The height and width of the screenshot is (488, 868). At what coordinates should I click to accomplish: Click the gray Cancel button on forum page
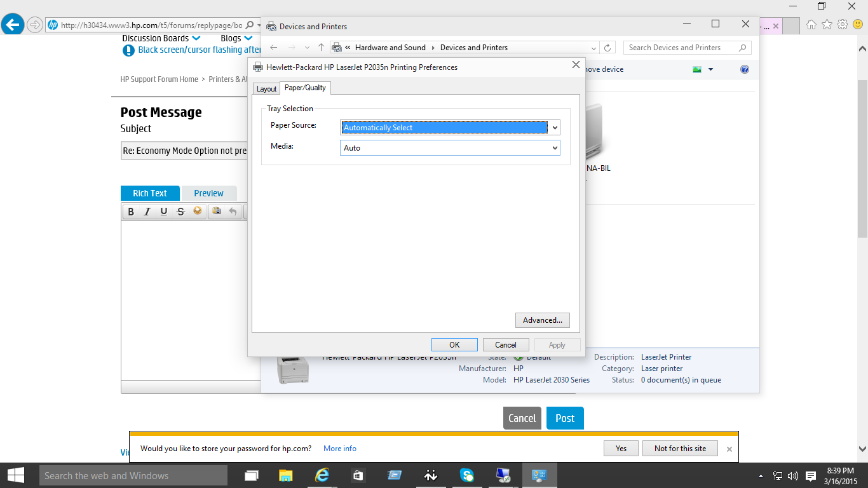(x=522, y=418)
